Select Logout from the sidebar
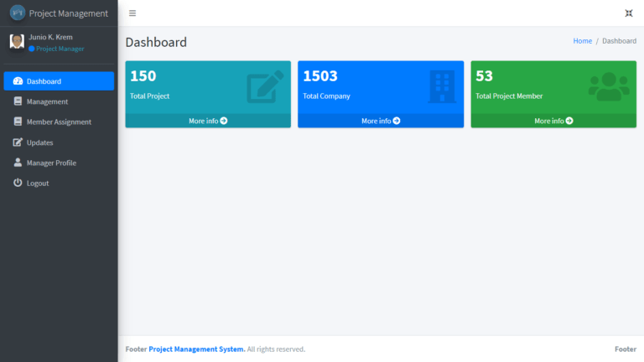Image resolution: width=644 pixels, height=362 pixels. coord(59,183)
